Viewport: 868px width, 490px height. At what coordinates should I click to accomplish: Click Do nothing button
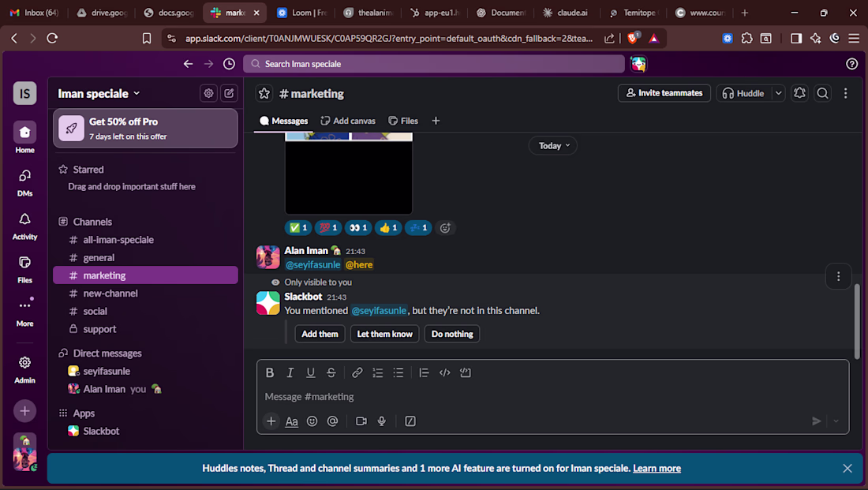click(452, 334)
